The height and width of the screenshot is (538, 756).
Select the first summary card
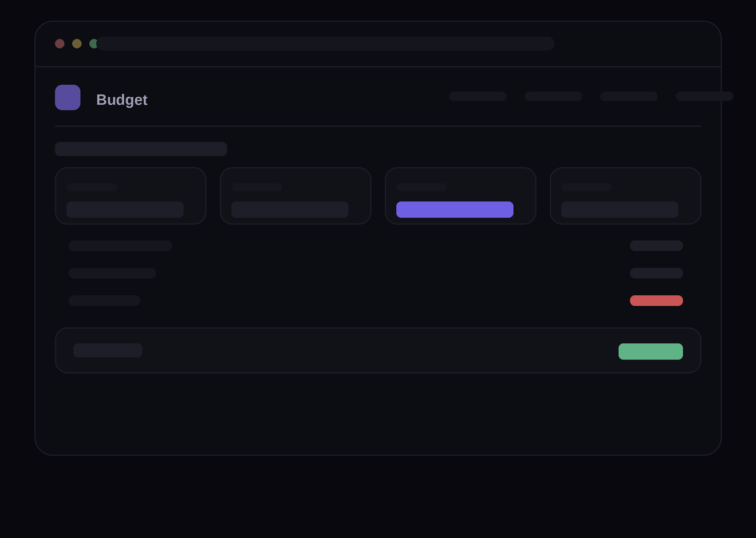point(131,196)
